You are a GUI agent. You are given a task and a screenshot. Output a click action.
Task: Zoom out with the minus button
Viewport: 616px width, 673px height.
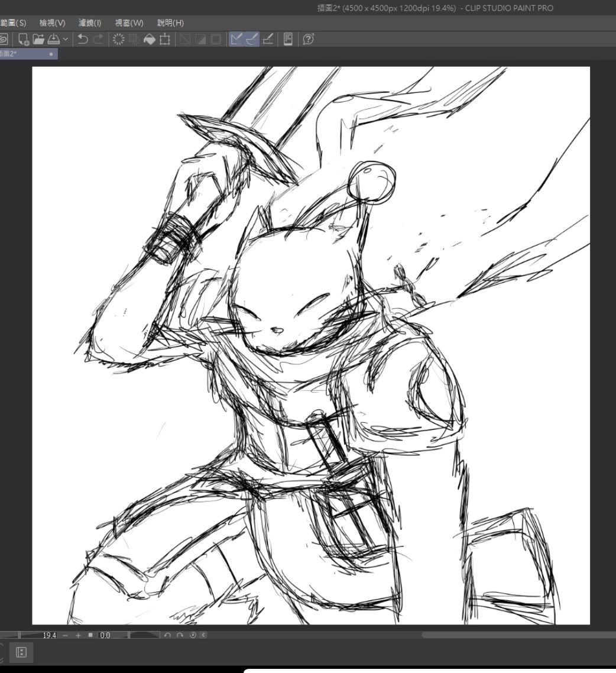(x=65, y=635)
